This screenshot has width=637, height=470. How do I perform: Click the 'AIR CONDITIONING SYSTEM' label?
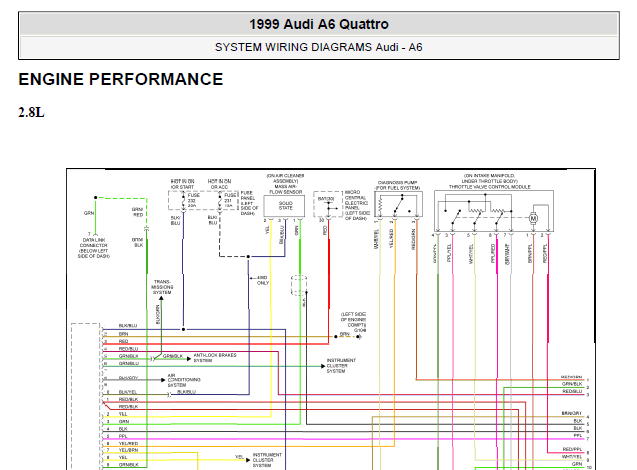point(184,380)
